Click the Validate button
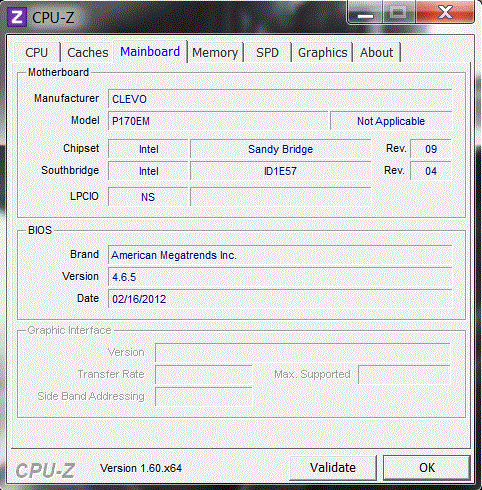The height and width of the screenshot is (490, 482). pyautogui.click(x=333, y=468)
